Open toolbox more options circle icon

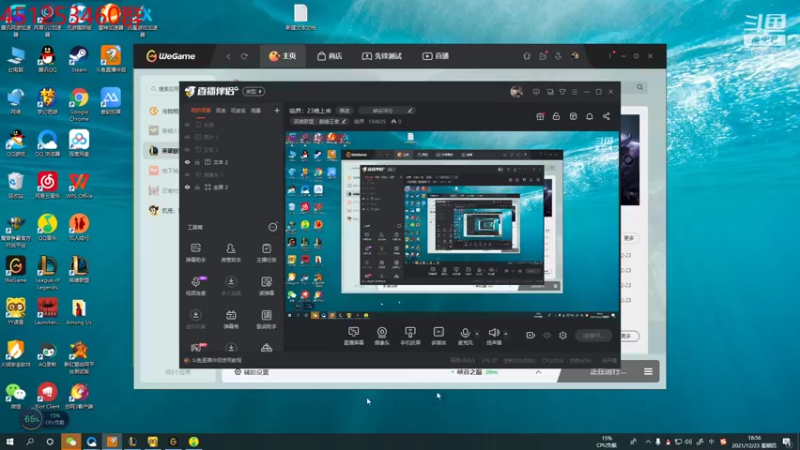273,227
